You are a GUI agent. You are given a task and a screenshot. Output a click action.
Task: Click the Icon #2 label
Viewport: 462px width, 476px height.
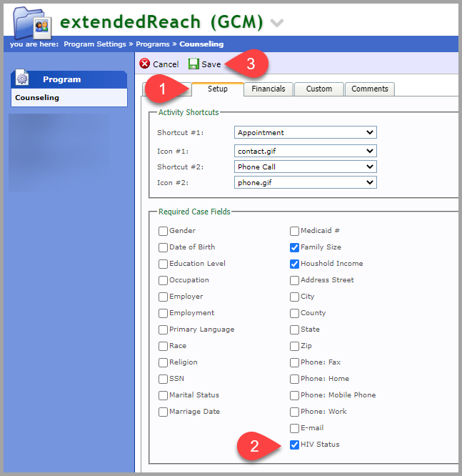173,183
